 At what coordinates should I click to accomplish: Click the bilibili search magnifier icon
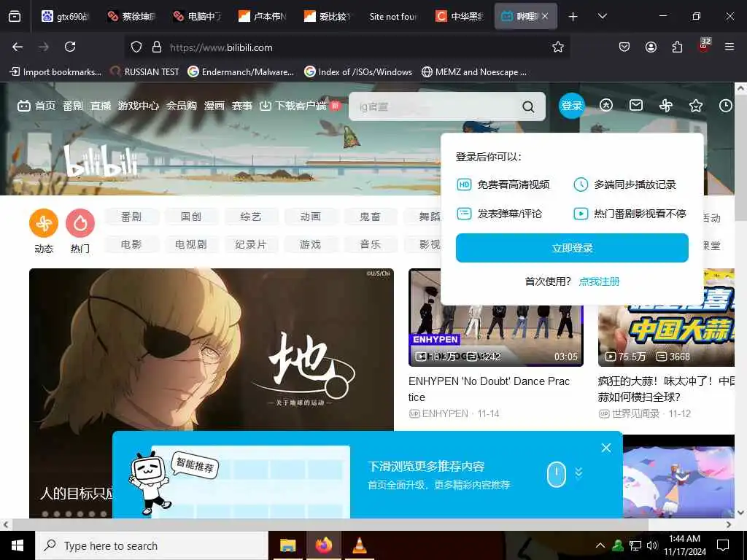[x=528, y=106]
